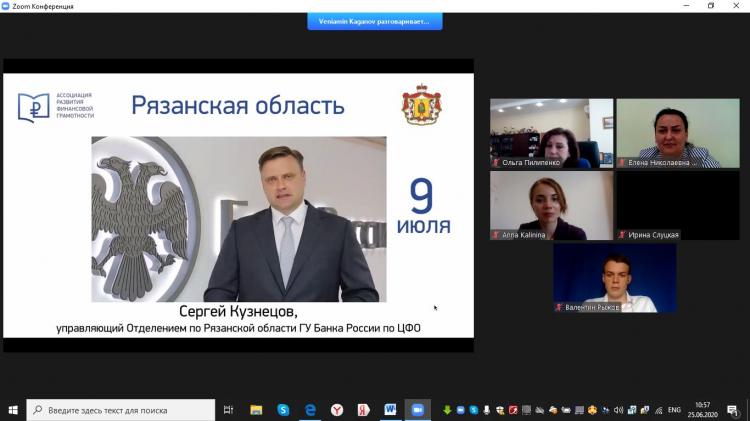Select the Zoom icon on the taskbar
750x421 pixels.
click(x=418, y=410)
